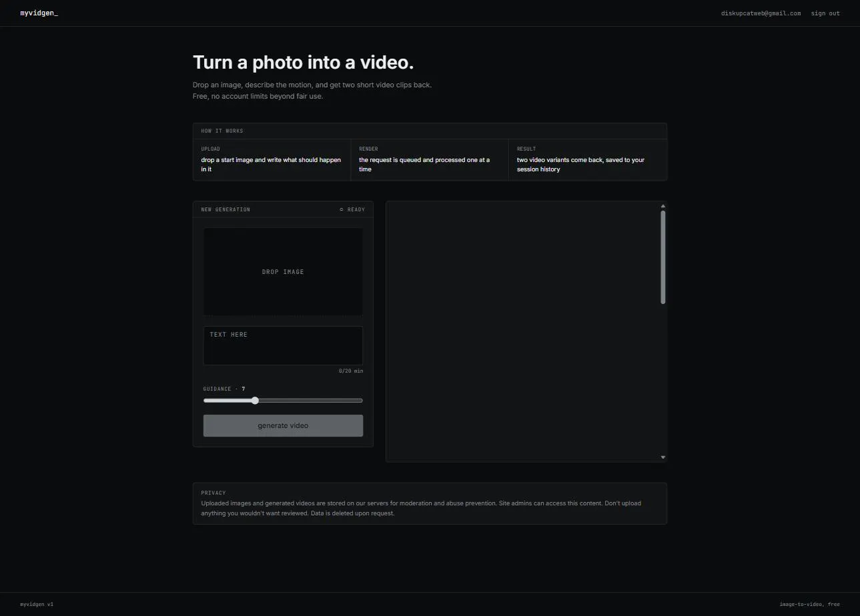This screenshot has height=616, width=860.
Task: Click the 'the request is queued' description
Action: coord(424,165)
